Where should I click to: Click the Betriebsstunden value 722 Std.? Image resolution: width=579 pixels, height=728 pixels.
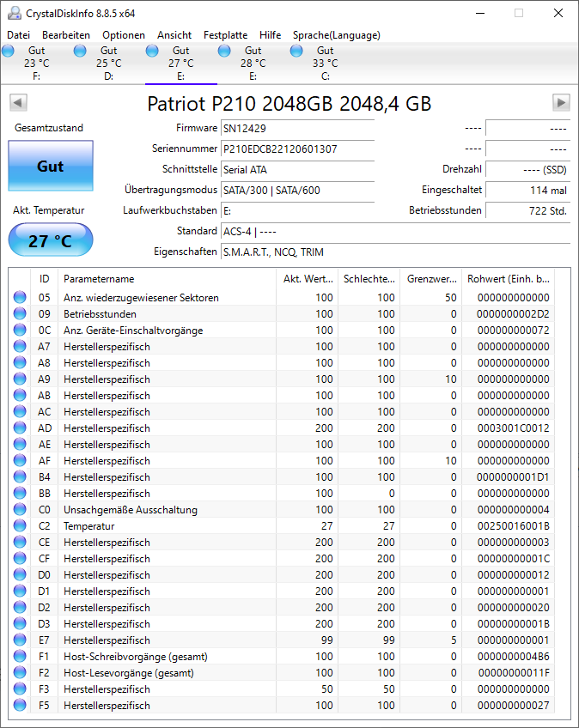[527, 210]
